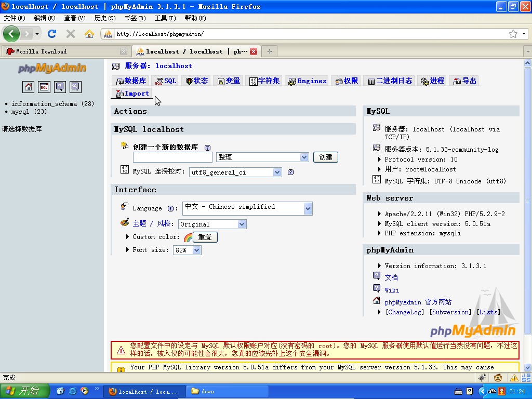Click the Internet Explorer quick launch icon

click(x=72, y=391)
